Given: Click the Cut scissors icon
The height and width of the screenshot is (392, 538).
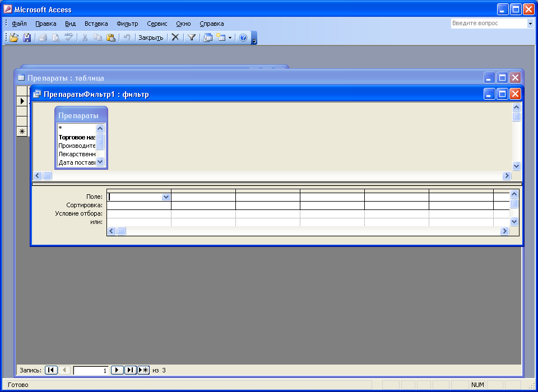Looking at the screenshot, I should click(85, 38).
